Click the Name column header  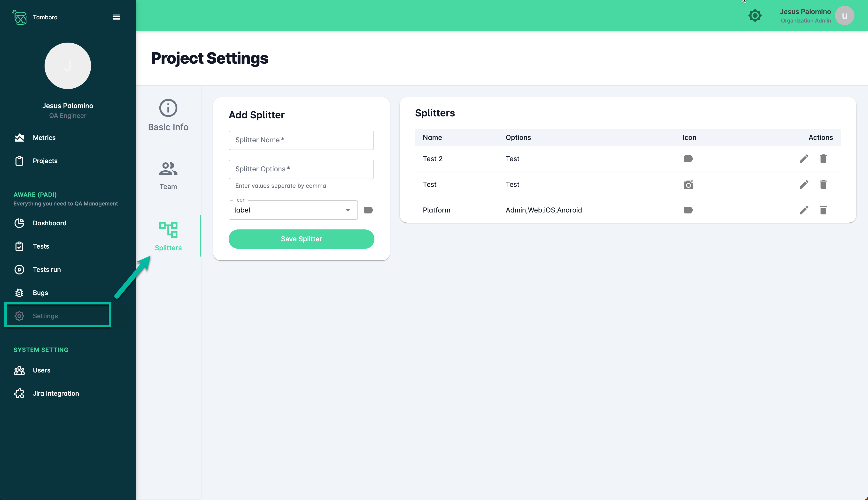pyautogui.click(x=432, y=137)
